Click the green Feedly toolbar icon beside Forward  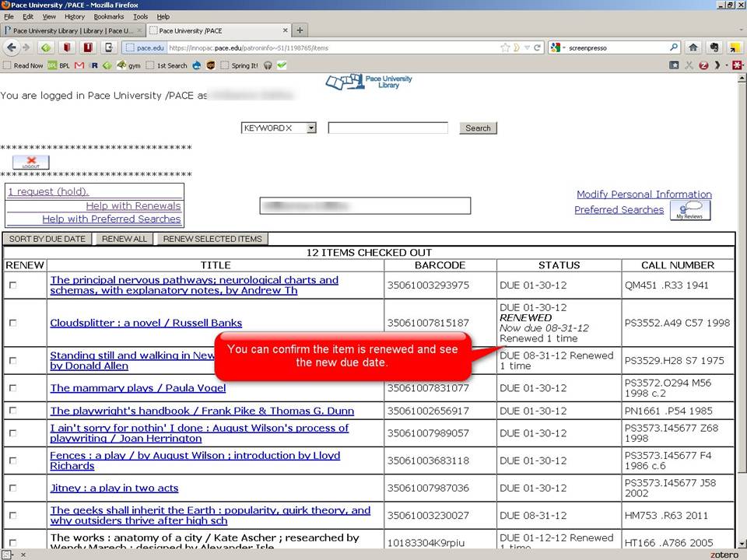[46, 47]
